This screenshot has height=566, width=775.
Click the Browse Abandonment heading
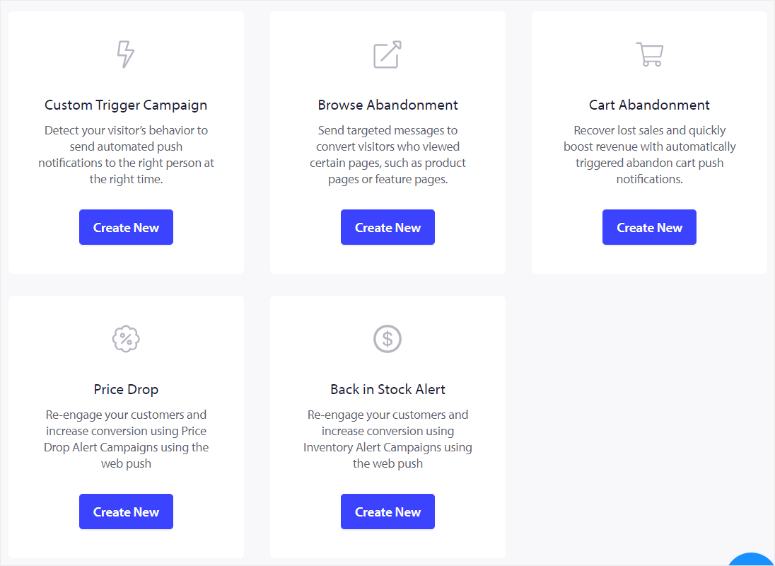click(387, 105)
